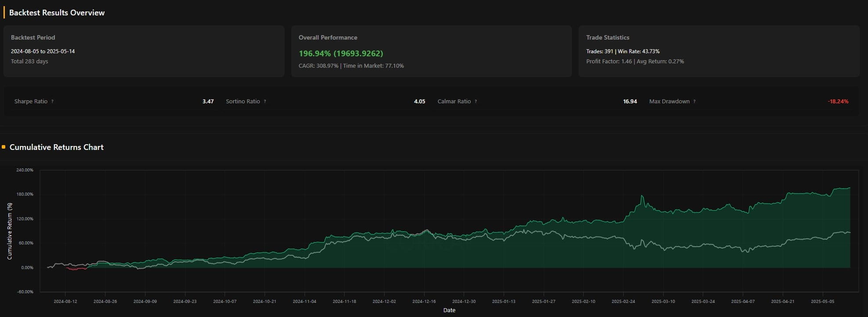868x317 pixels.
Task: Click the Date x-axis title
Action: pyautogui.click(x=449, y=310)
